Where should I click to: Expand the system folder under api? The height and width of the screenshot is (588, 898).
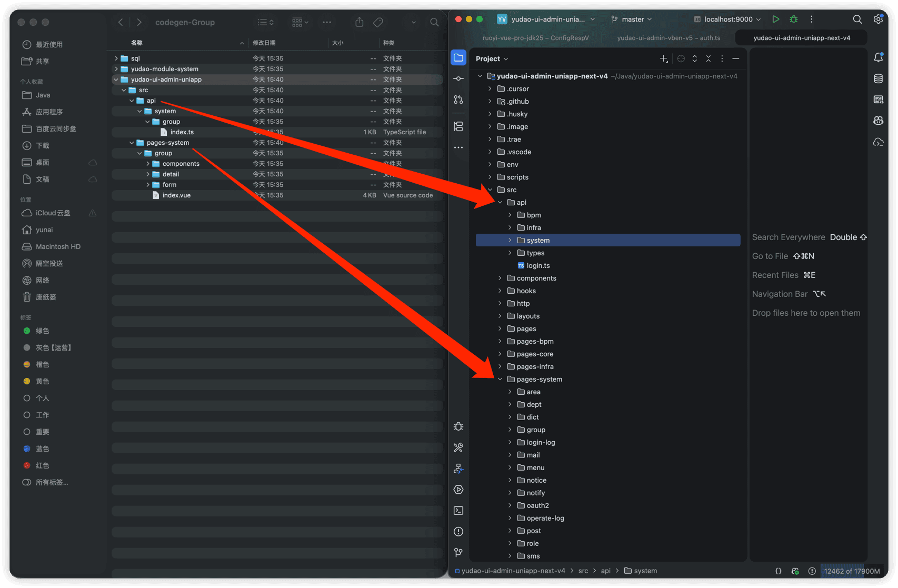tap(510, 240)
